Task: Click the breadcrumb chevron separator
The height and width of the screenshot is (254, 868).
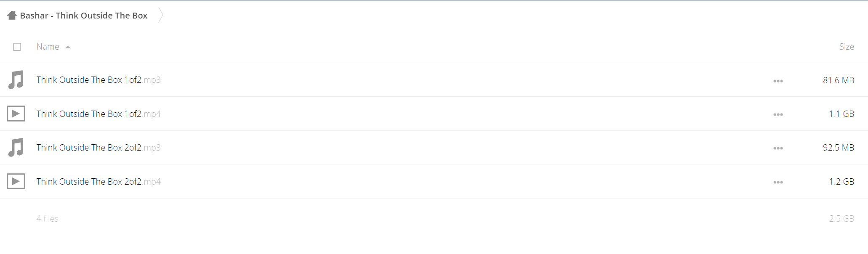Action: click(x=160, y=15)
